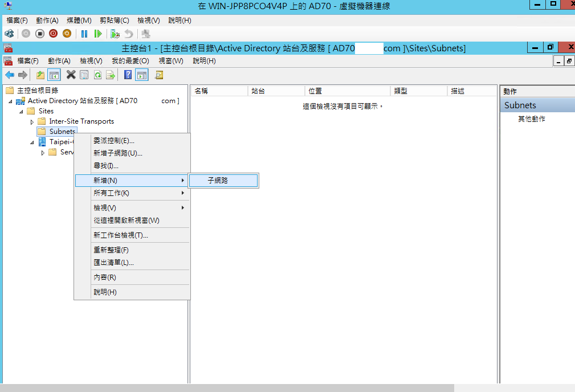Open Help with the blue question mark icon
The height and width of the screenshot is (392, 575).
(128, 75)
